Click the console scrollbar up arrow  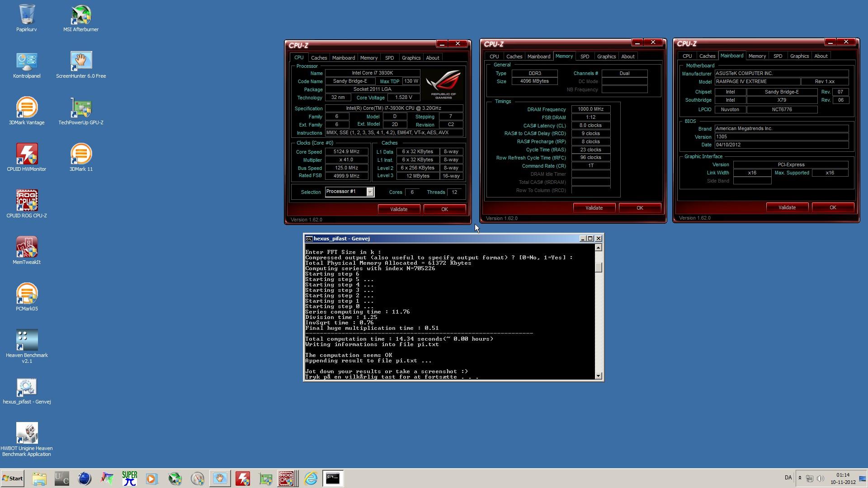(x=599, y=248)
